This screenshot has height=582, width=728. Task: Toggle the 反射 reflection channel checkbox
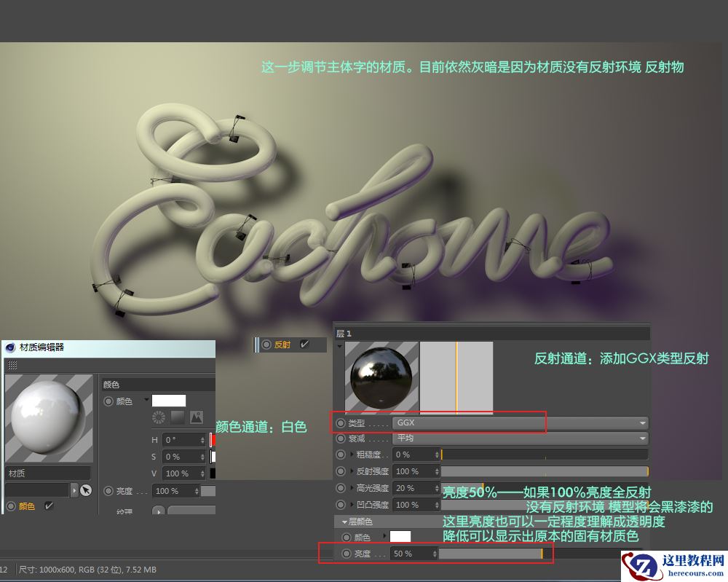pos(304,344)
